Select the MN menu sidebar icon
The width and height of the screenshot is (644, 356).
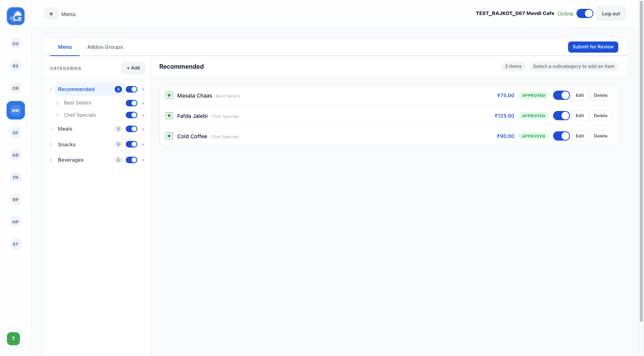(16, 110)
